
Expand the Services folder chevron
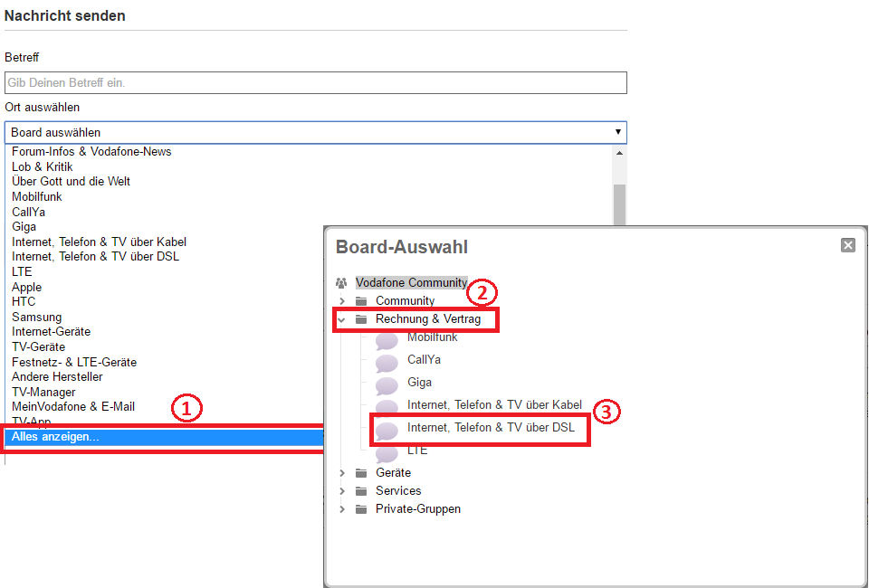(342, 492)
